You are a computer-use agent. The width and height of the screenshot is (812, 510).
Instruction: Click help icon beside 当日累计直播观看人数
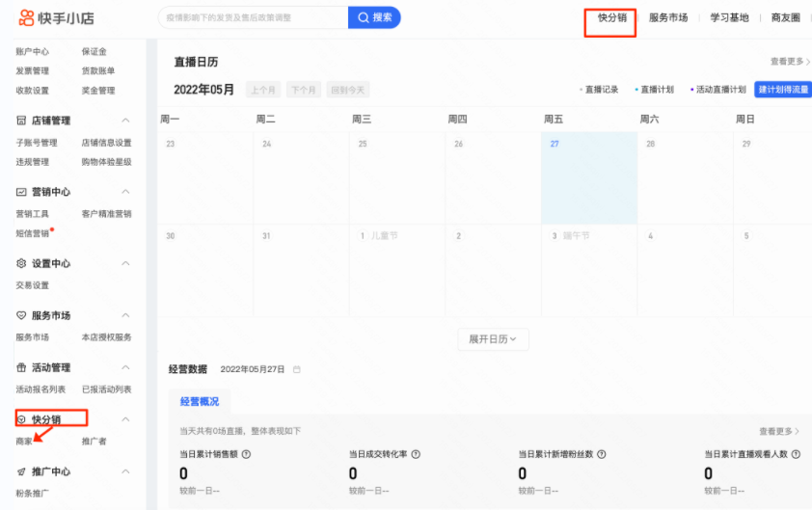(796, 454)
